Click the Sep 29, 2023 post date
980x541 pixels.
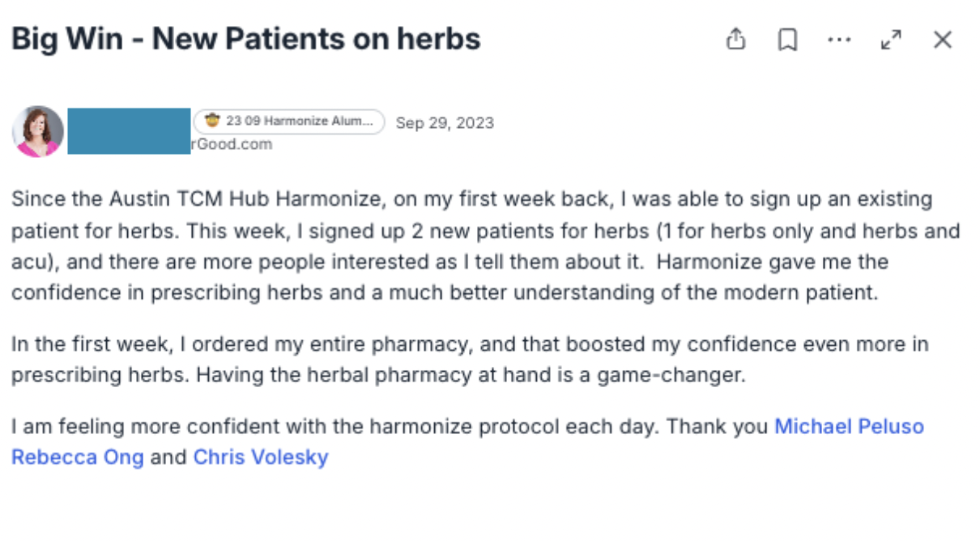tap(445, 123)
